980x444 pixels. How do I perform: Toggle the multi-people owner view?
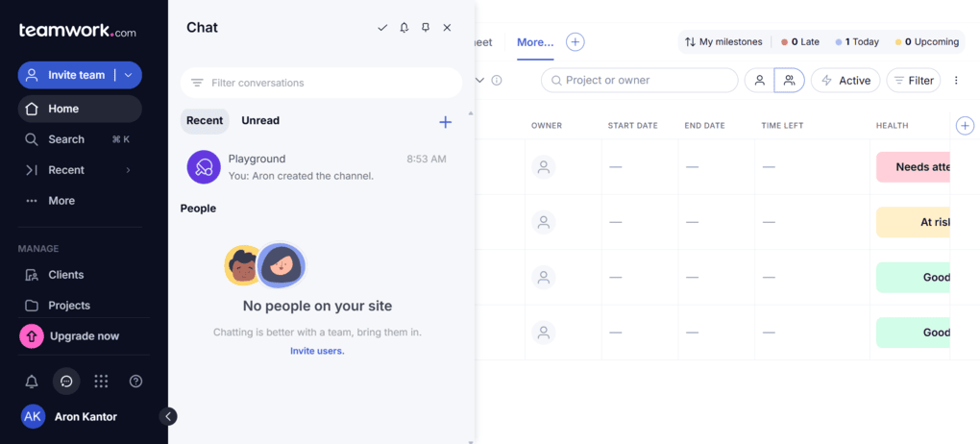coord(789,81)
